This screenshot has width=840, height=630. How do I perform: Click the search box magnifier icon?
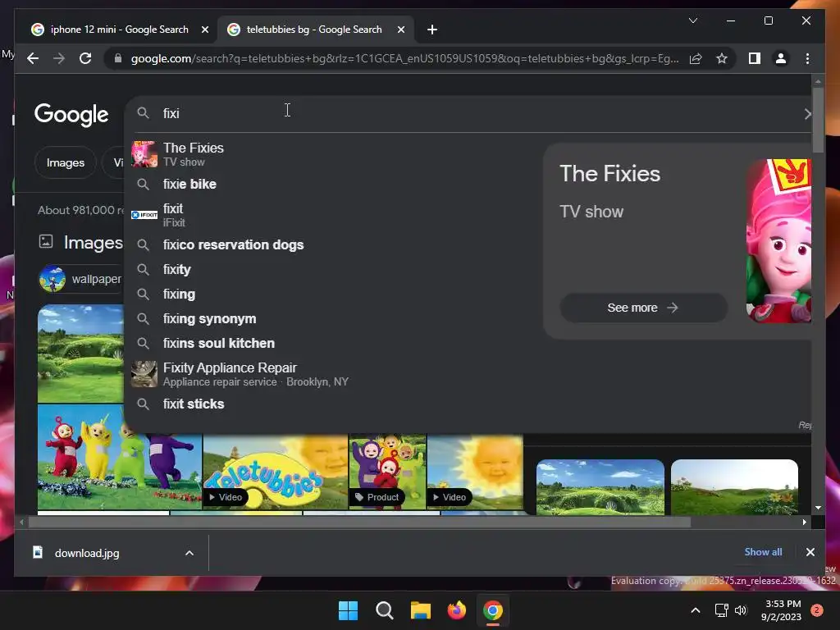click(143, 112)
